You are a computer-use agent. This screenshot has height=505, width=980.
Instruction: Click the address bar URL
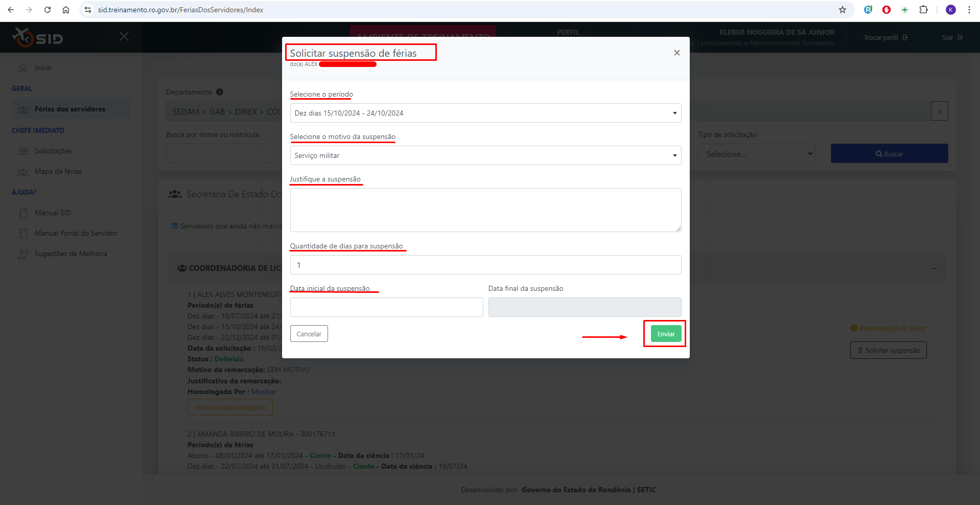tap(180, 10)
